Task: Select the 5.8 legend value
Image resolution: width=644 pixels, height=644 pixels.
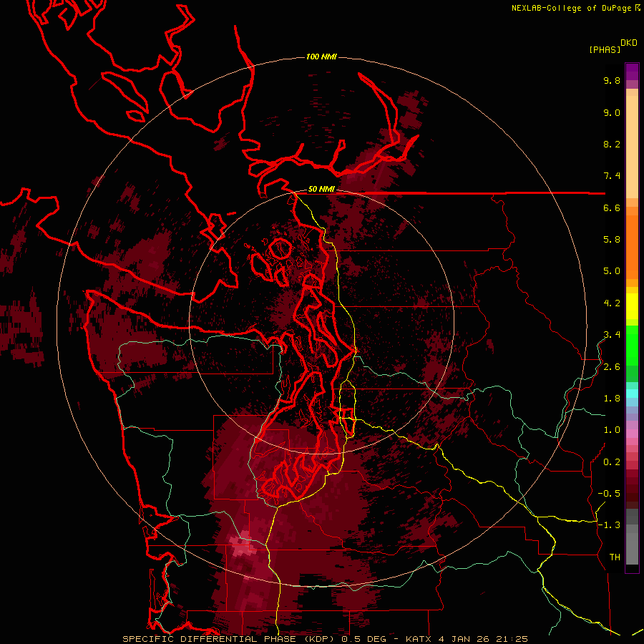Action: coord(612,240)
